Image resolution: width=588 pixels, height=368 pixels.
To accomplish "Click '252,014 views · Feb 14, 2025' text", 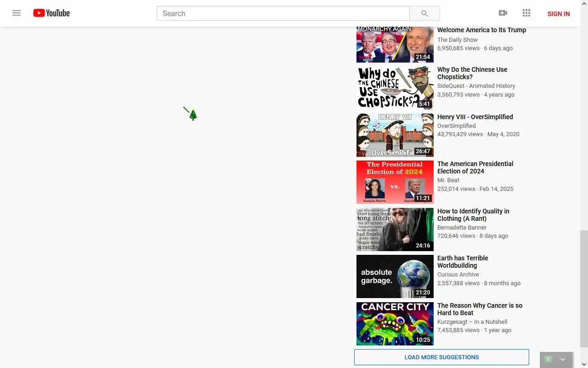I will pyautogui.click(x=475, y=189).
